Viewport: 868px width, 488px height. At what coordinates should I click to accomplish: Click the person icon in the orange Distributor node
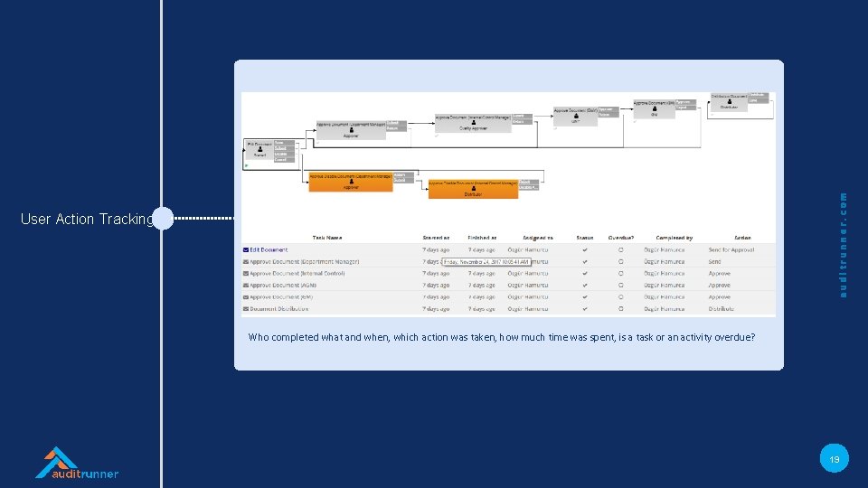(473, 189)
